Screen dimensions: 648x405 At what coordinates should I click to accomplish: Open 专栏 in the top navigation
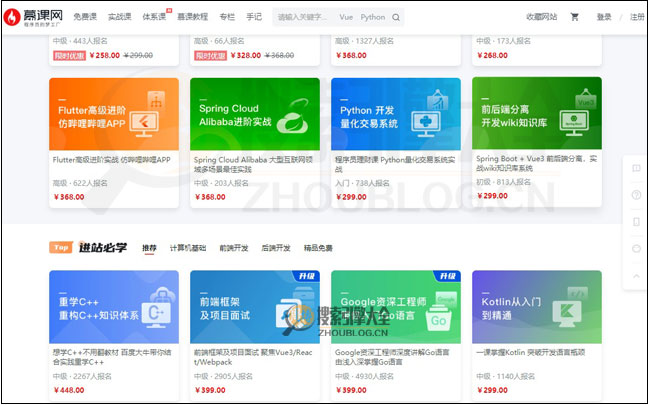point(227,17)
